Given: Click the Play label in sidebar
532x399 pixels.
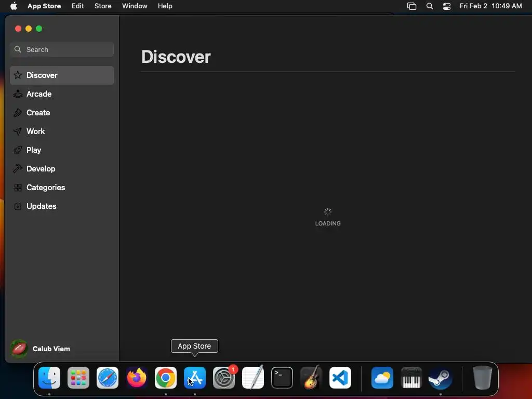Looking at the screenshot, I should click(x=34, y=150).
